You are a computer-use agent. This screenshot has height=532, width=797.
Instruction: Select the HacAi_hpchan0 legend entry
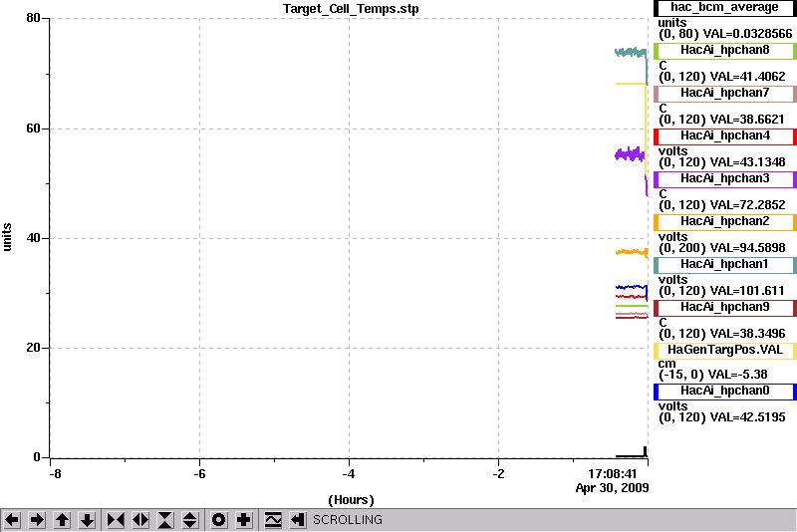[725, 392]
